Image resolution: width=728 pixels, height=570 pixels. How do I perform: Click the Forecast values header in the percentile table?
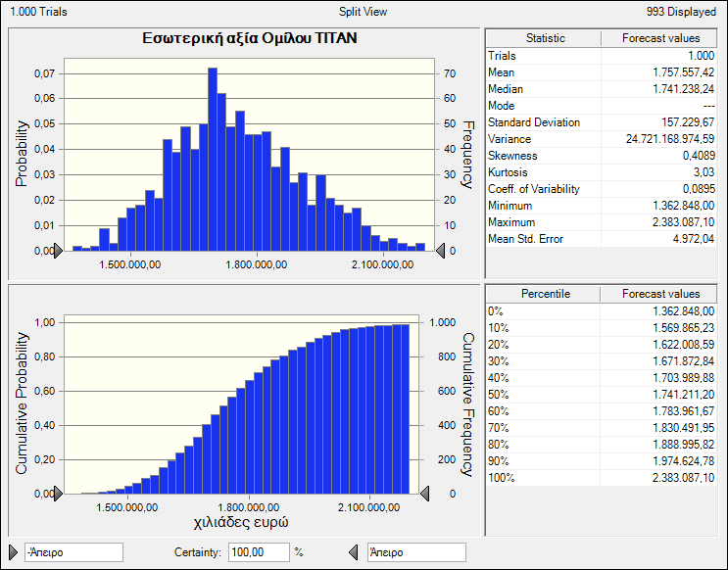(x=659, y=294)
